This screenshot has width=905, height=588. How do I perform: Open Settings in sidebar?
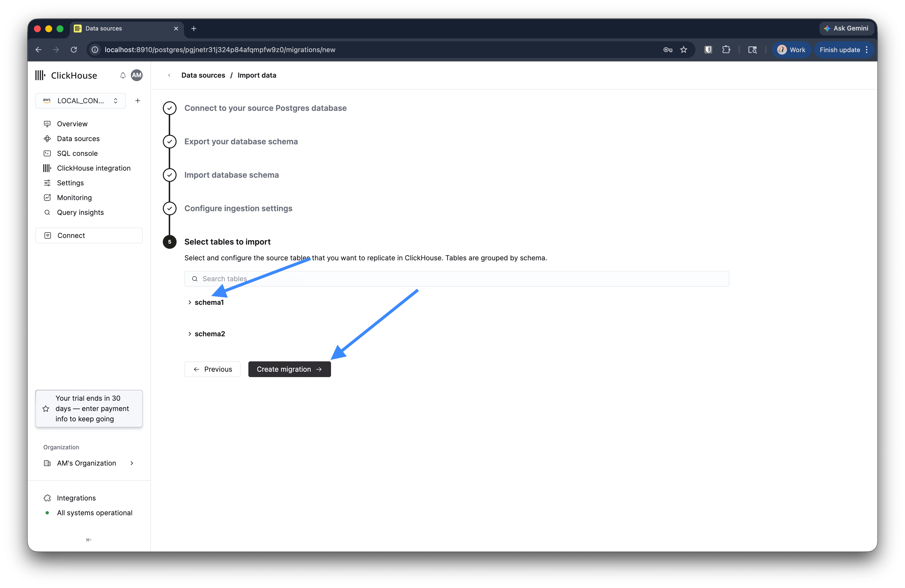(70, 183)
